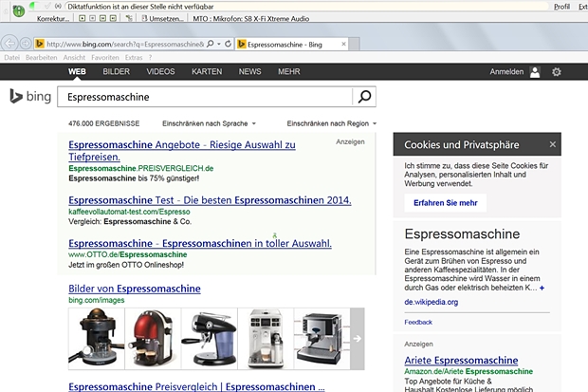Click the second playback button in DragonBar

(x=92, y=18)
